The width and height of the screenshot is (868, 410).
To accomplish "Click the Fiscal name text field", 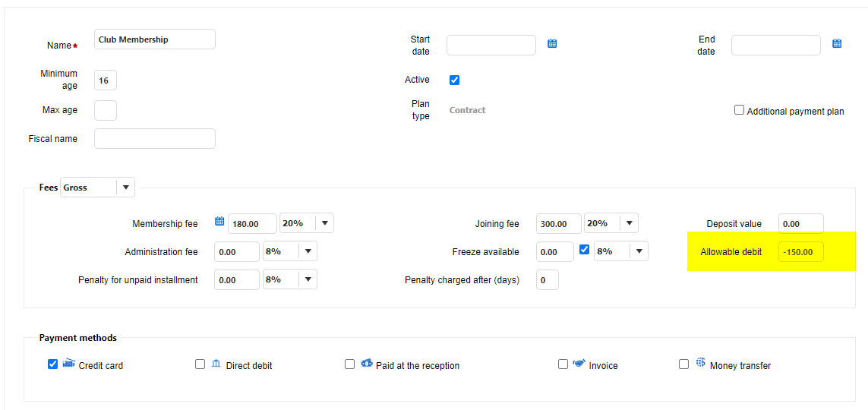I will coord(155,139).
